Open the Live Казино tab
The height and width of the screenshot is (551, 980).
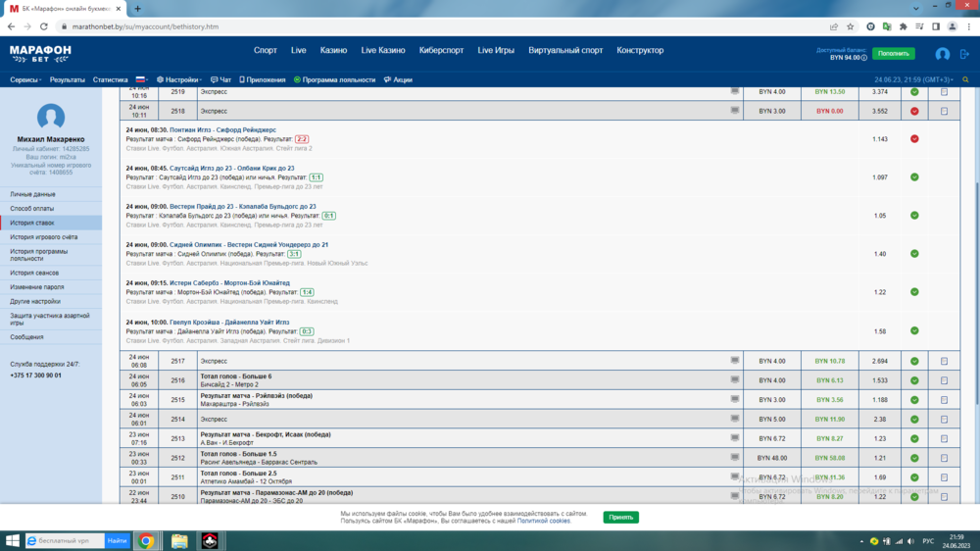pyautogui.click(x=382, y=50)
